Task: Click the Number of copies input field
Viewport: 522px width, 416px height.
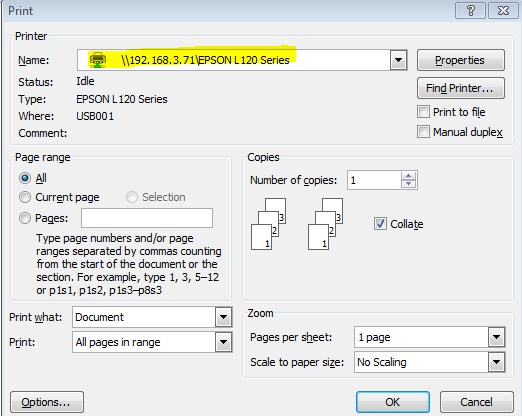Action: [374, 180]
